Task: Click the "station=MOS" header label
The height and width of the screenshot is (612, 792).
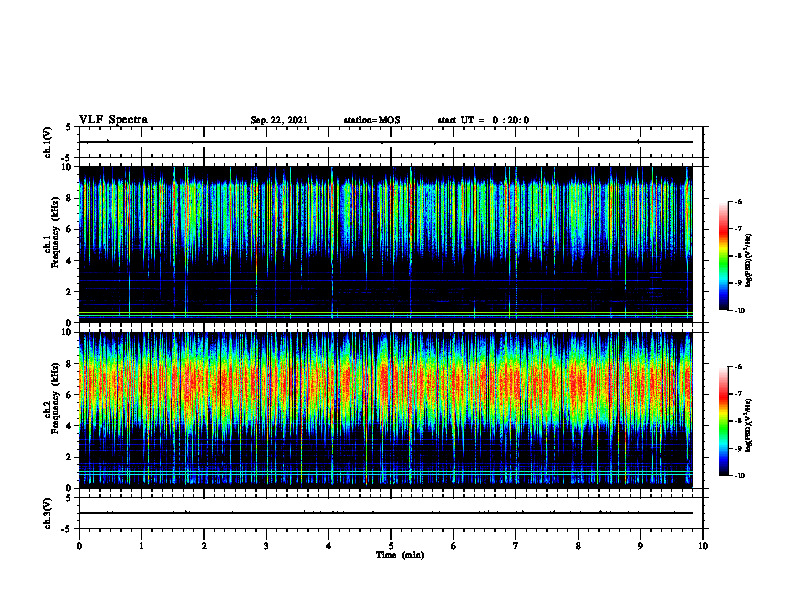Action: 372,120
